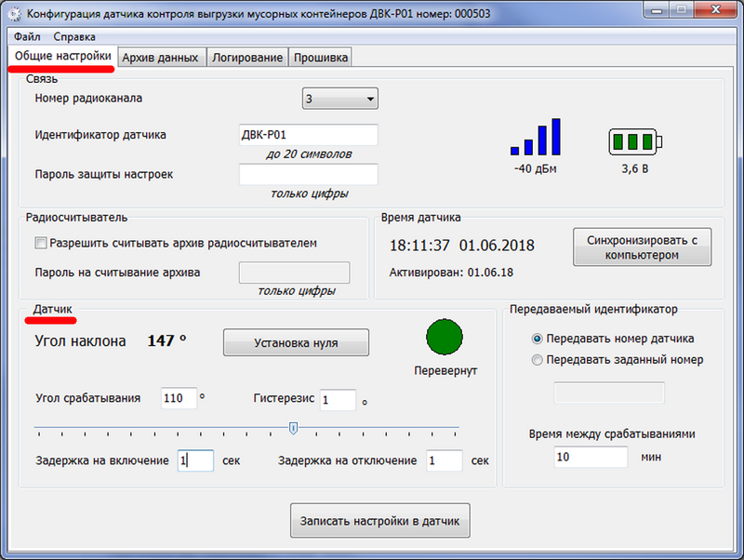The width and height of the screenshot is (744, 560).
Task: Click the green "Перевернут" status indicator
Action: [x=445, y=337]
